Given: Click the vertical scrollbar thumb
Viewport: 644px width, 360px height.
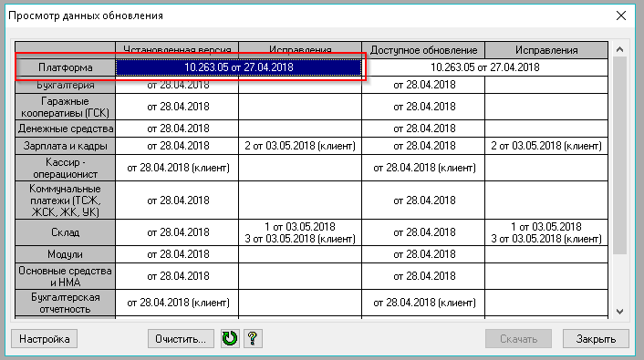Looking at the screenshot, I should [619, 156].
